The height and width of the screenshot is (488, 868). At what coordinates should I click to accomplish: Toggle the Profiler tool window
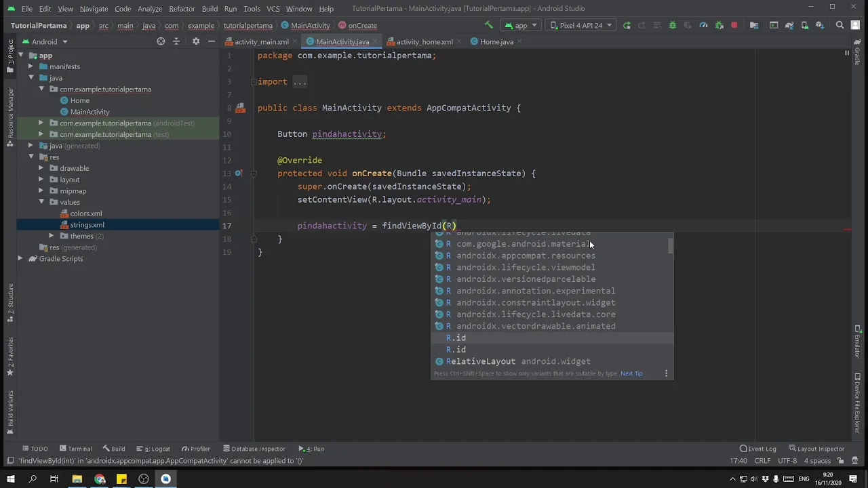[196, 449]
